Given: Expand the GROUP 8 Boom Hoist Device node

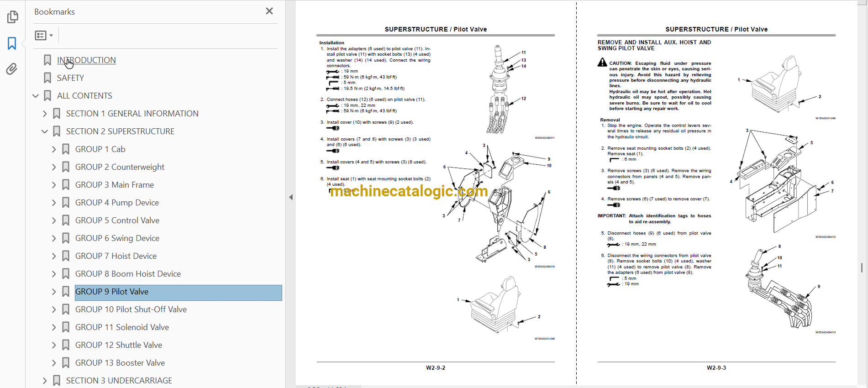Looking at the screenshot, I should 54,274.
